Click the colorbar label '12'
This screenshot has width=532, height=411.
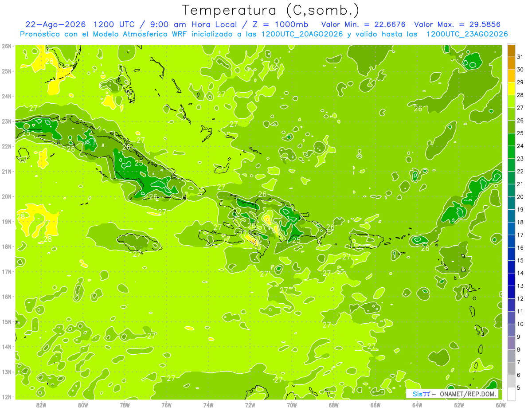[x=520, y=299]
